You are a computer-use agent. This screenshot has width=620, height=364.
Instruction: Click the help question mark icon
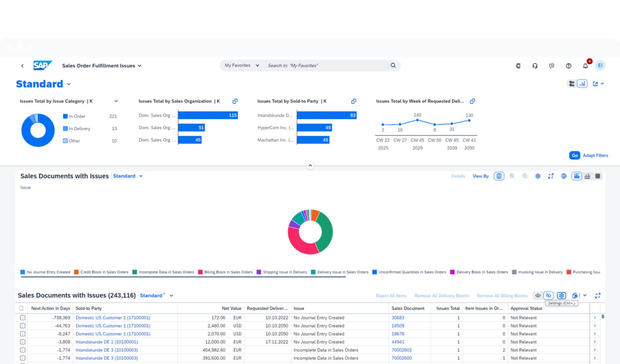click(x=568, y=66)
